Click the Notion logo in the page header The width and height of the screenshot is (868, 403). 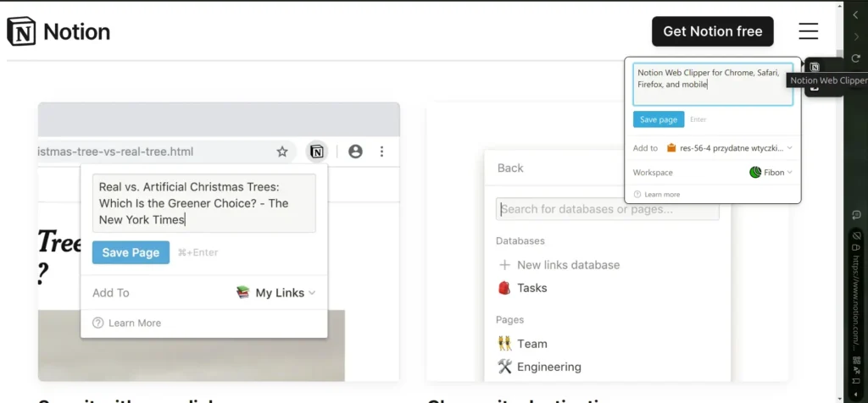click(x=58, y=31)
